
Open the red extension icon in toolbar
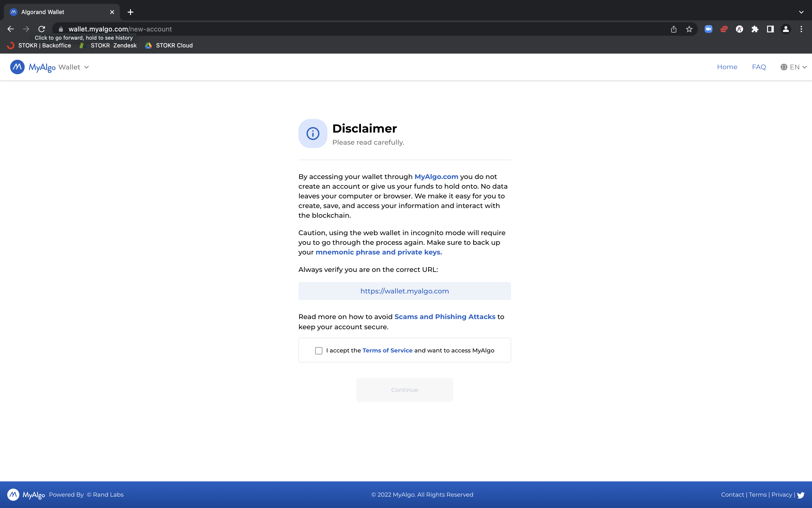pyautogui.click(x=724, y=29)
